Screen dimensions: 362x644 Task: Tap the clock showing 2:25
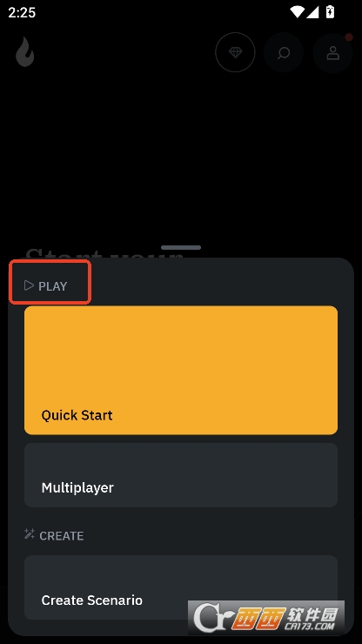[x=22, y=12]
